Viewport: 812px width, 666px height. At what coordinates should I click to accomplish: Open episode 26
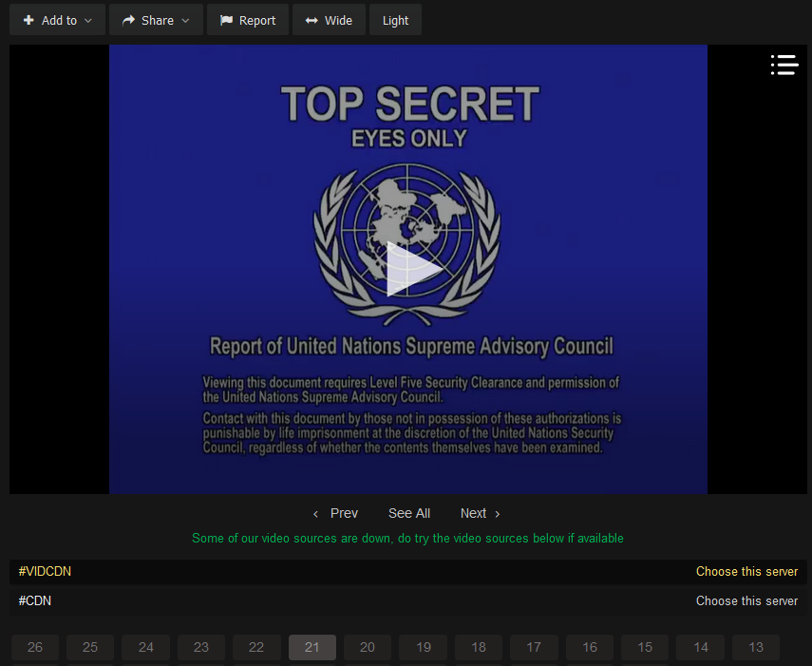click(35, 647)
